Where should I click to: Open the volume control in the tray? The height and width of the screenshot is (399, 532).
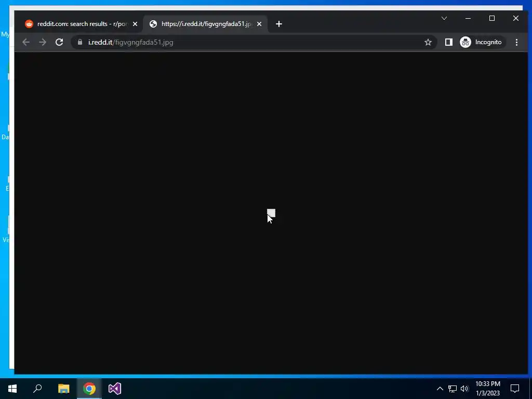pyautogui.click(x=464, y=389)
